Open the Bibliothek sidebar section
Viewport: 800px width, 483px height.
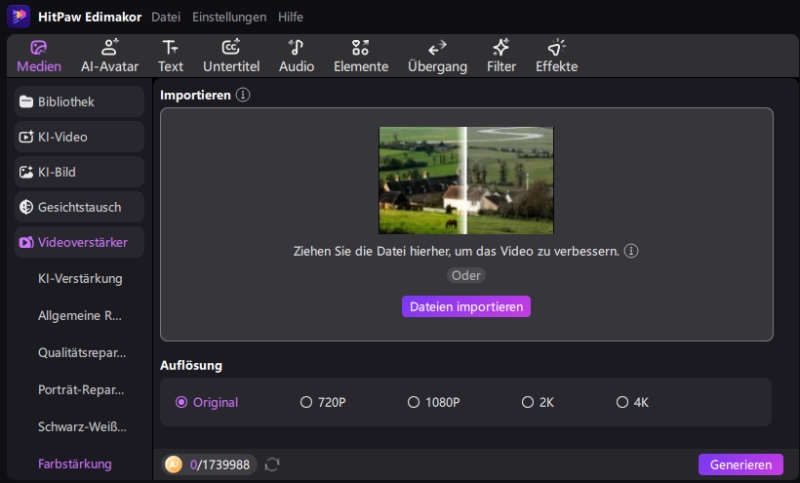coord(79,102)
